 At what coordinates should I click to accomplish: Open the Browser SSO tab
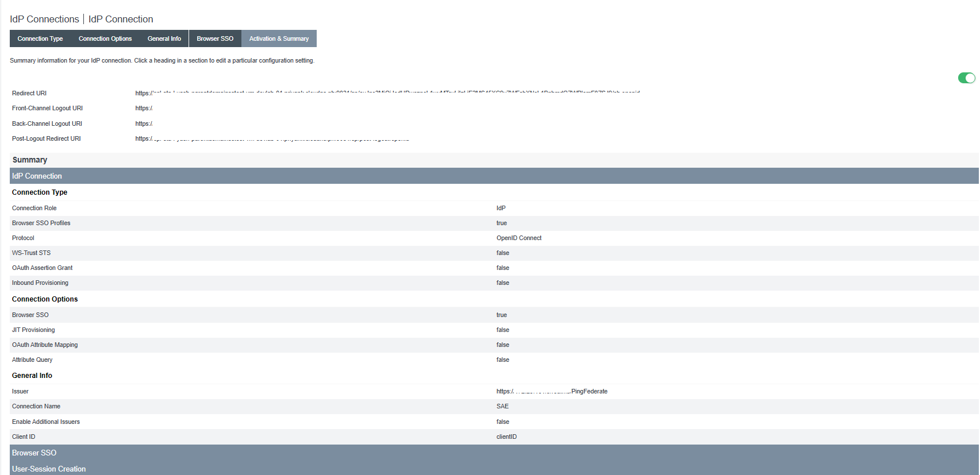tap(215, 38)
